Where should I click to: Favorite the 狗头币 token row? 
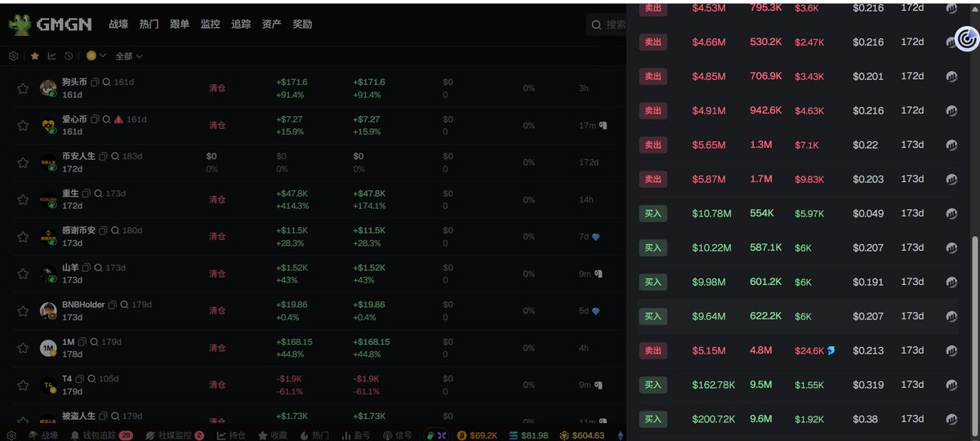(x=23, y=88)
